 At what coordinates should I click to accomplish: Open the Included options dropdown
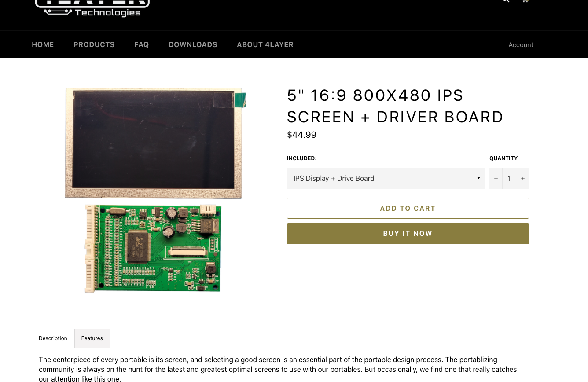[386, 178]
